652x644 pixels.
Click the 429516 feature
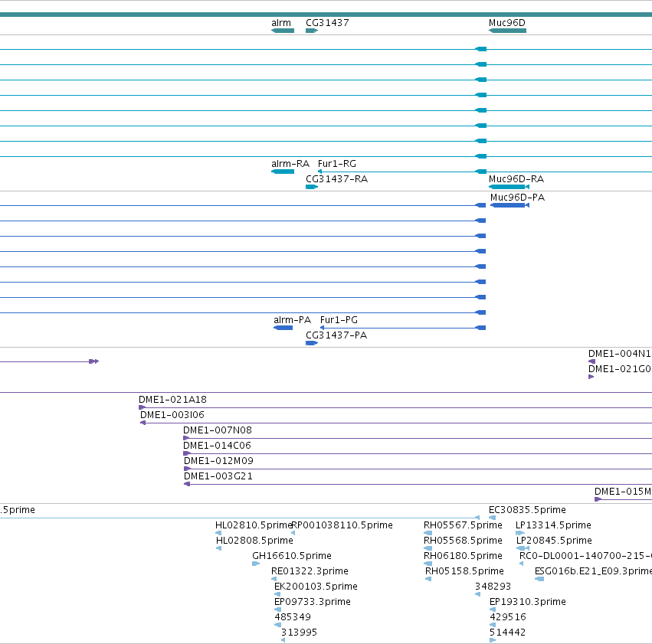[493, 625]
